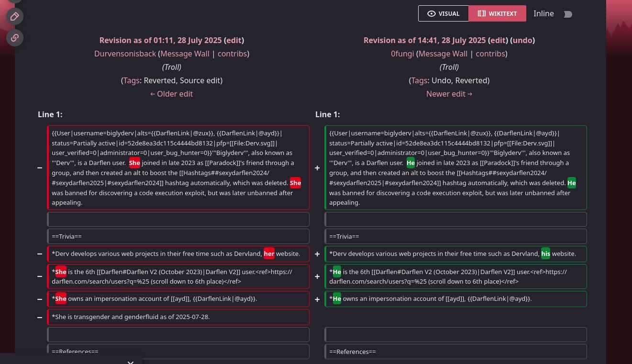This screenshot has height=364, width=632.
Task: Switch to Wikitext diff mode
Action: click(497, 13)
